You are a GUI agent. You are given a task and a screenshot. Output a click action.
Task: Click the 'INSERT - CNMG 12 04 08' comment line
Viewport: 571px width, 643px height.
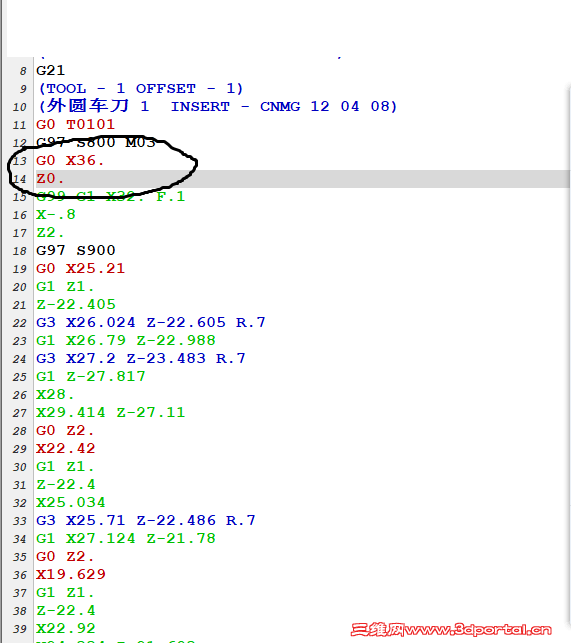217,107
